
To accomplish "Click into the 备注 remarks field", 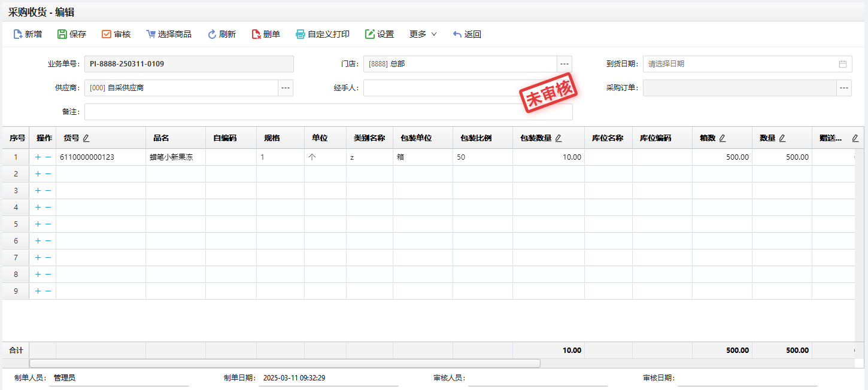I will point(328,112).
